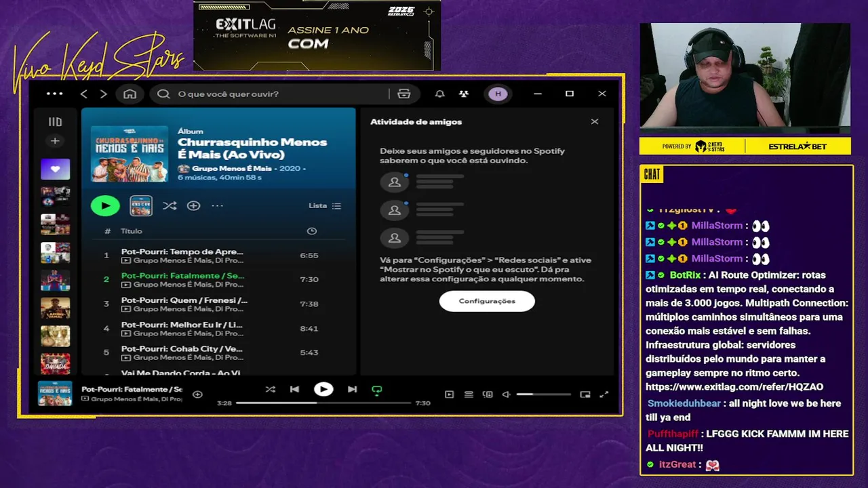
Task: Close the Atividade de amigos panel
Action: (x=595, y=122)
